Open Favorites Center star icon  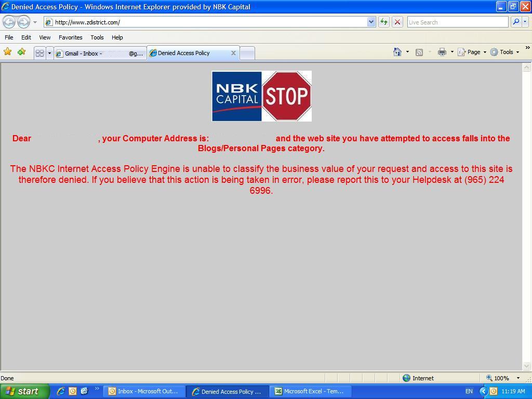point(8,52)
